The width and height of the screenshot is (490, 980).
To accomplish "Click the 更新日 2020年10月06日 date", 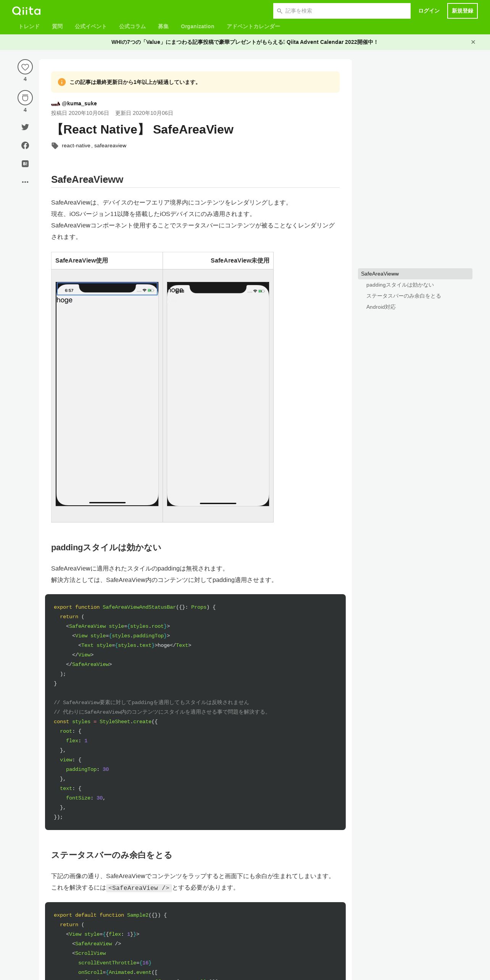I will pyautogui.click(x=144, y=113).
